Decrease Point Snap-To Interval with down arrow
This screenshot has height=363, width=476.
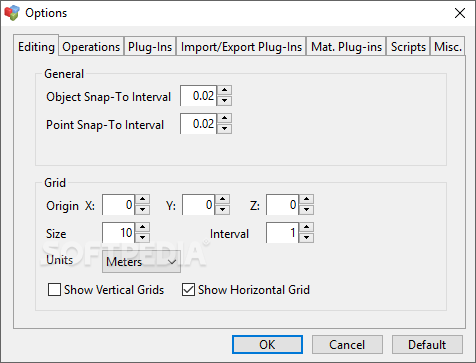(225, 129)
